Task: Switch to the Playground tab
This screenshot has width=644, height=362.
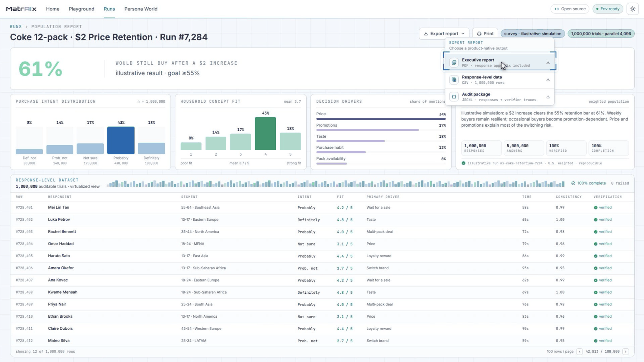Action: click(82, 9)
